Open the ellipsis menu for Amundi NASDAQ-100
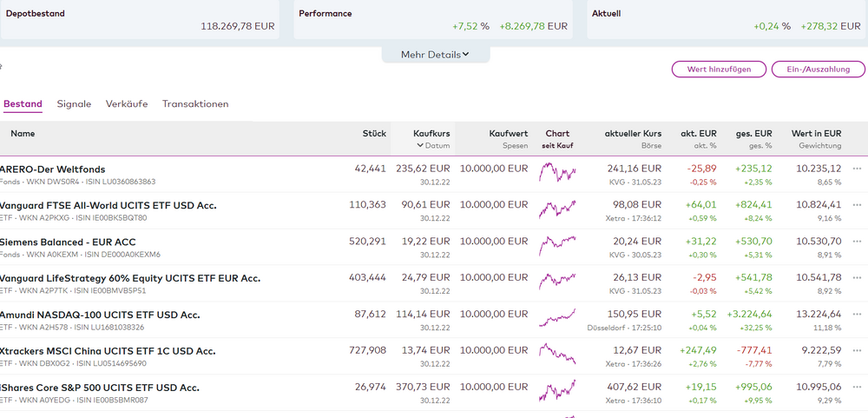Image resolution: width=868 pixels, height=418 pixels. [857, 315]
